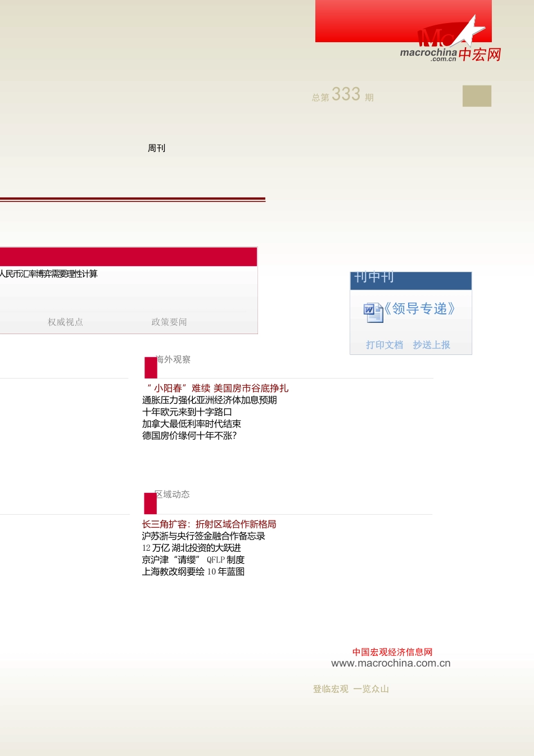The image size is (534, 756).
Task: Open article 德国房价缘何十年不涨?
Action: click(x=189, y=435)
